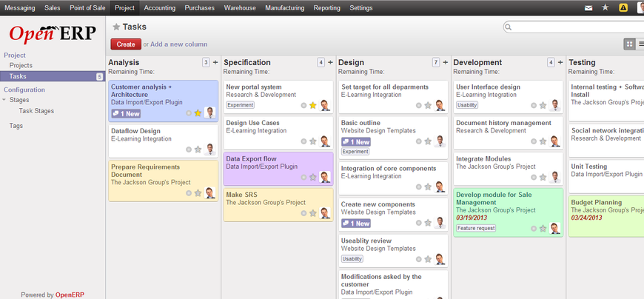
Task: Switch to kanban view icon
Action: [x=628, y=44]
